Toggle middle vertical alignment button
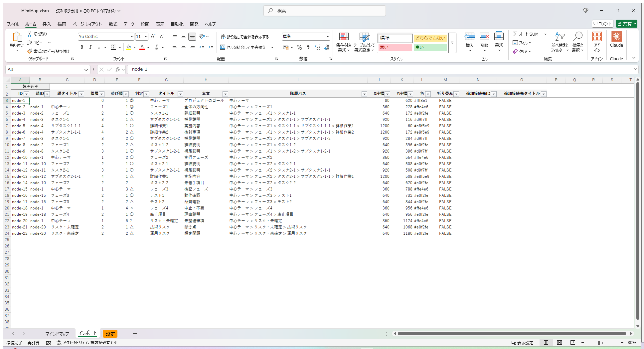The width and height of the screenshot is (644, 349). click(x=184, y=36)
